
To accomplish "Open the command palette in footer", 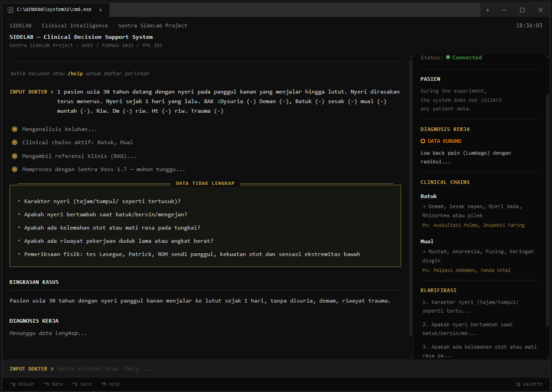I will coord(529,384).
